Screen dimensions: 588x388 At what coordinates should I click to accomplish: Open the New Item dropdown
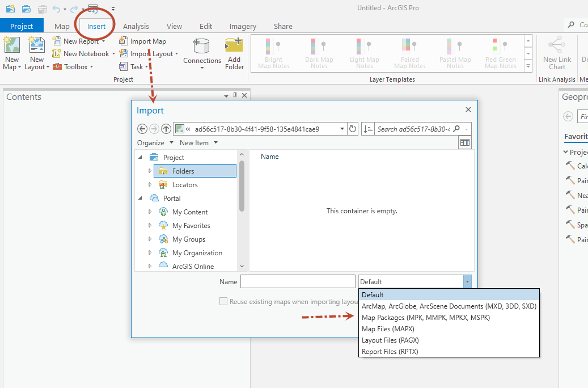point(198,142)
